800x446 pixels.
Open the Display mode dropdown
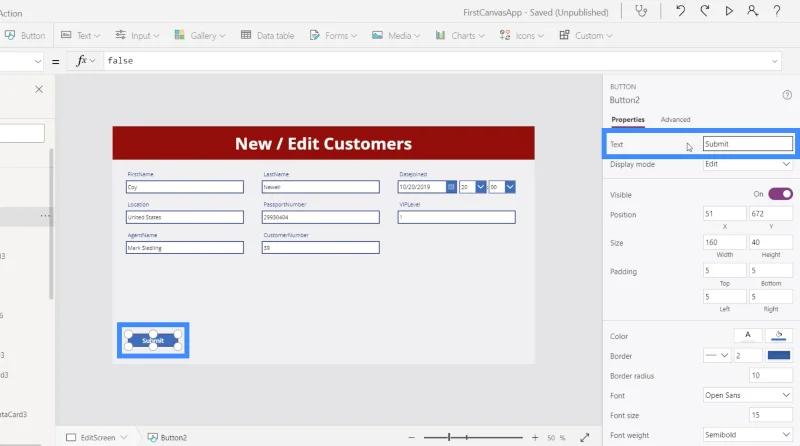coord(747,164)
